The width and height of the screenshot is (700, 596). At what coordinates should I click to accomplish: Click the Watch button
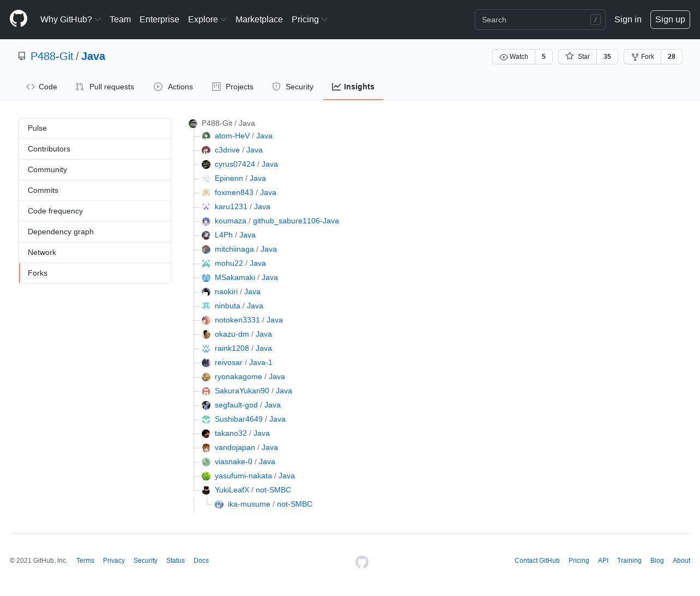(x=514, y=57)
